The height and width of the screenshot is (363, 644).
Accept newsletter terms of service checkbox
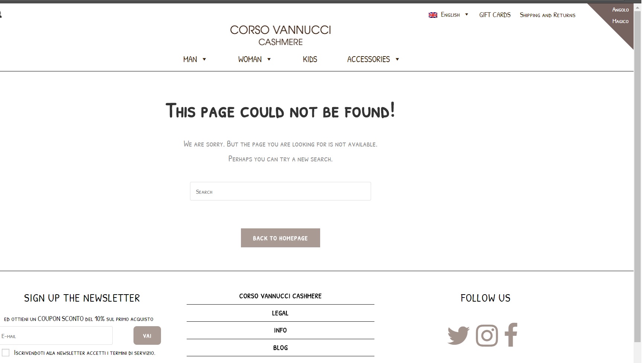pyautogui.click(x=6, y=353)
